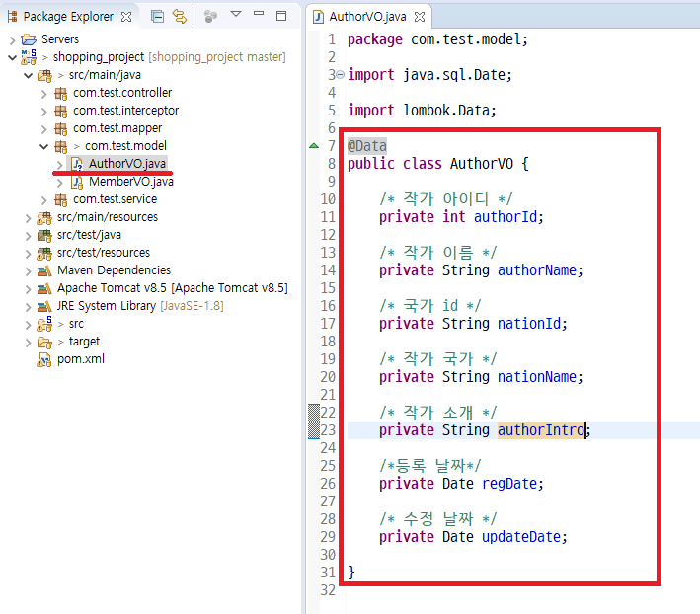The width and height of the screenshot is (700, 614).
Task: Expand the src/main/resources folder
Action: pos(28,218)
